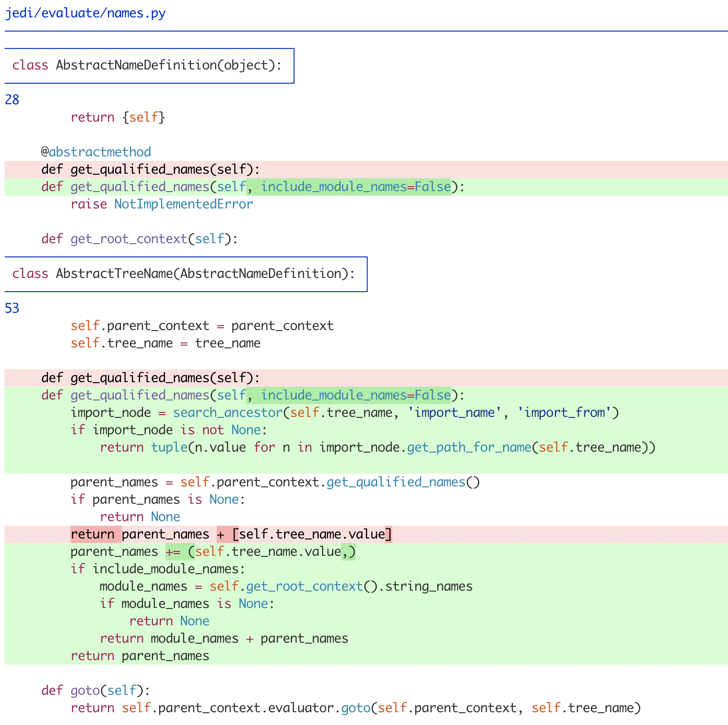This screenshot has width=728, height=725.
Task: Click def get_root_context(self) line
Action: 139,239
